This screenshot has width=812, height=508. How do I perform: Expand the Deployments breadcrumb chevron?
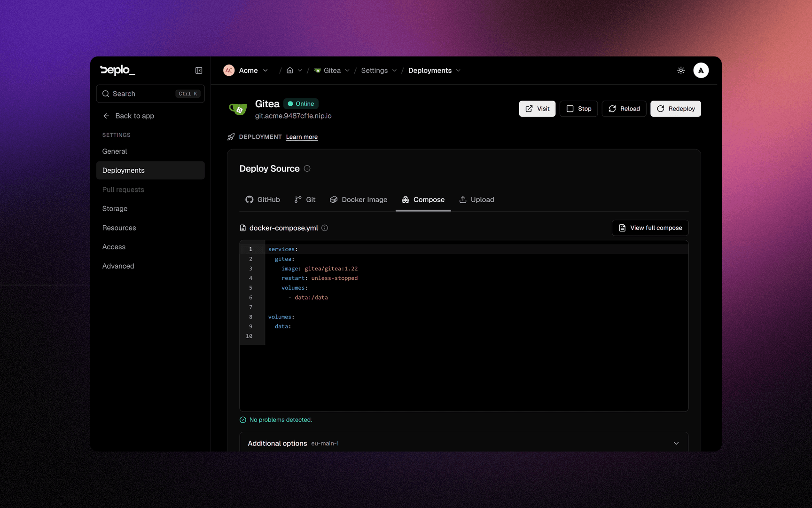pos(458,71)
